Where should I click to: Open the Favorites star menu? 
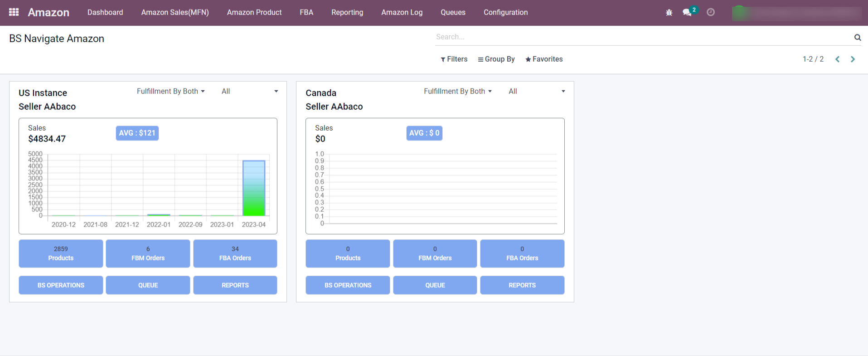point(544,59)
